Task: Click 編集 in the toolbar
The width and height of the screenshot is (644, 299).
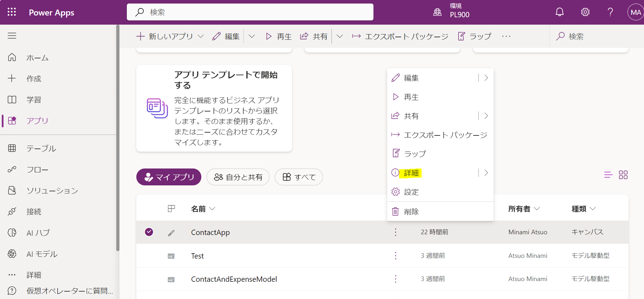Action: tap(226, 36)
